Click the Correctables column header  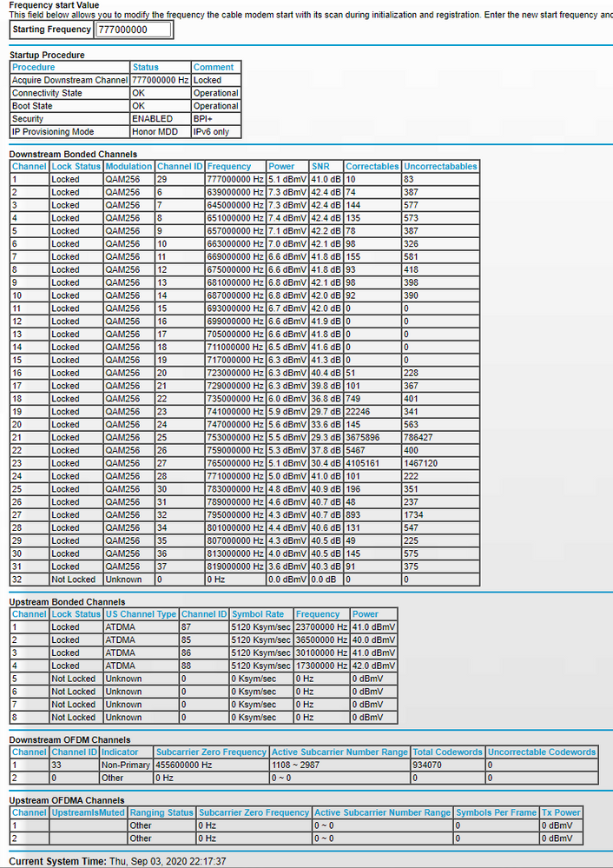click(372, 166)
